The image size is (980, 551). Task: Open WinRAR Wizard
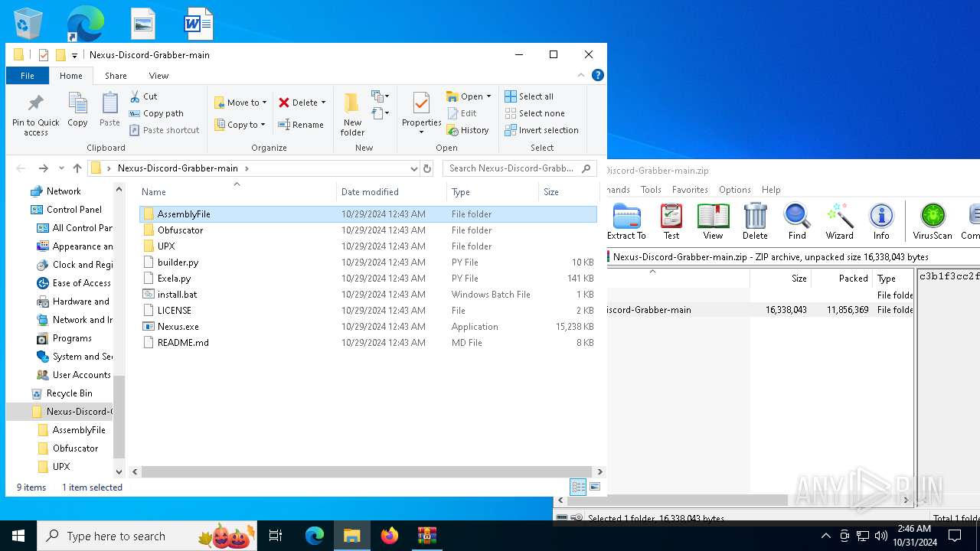(839, 222)
